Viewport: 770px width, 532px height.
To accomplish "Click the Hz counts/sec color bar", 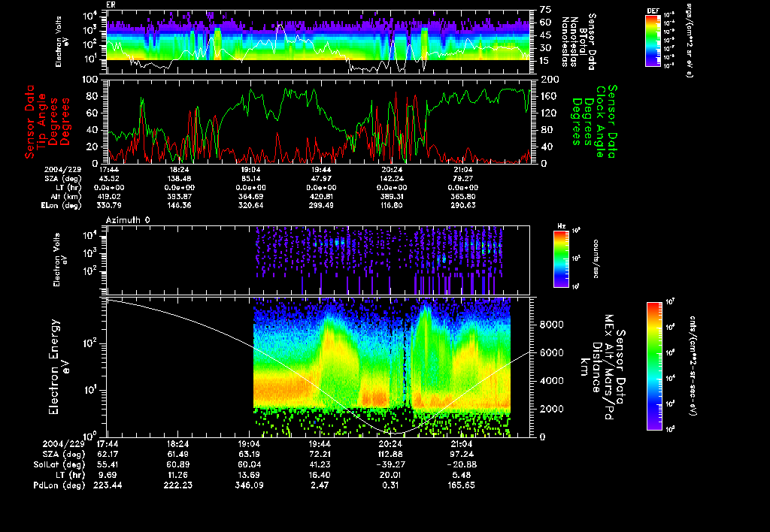I will tap(561, 258).
